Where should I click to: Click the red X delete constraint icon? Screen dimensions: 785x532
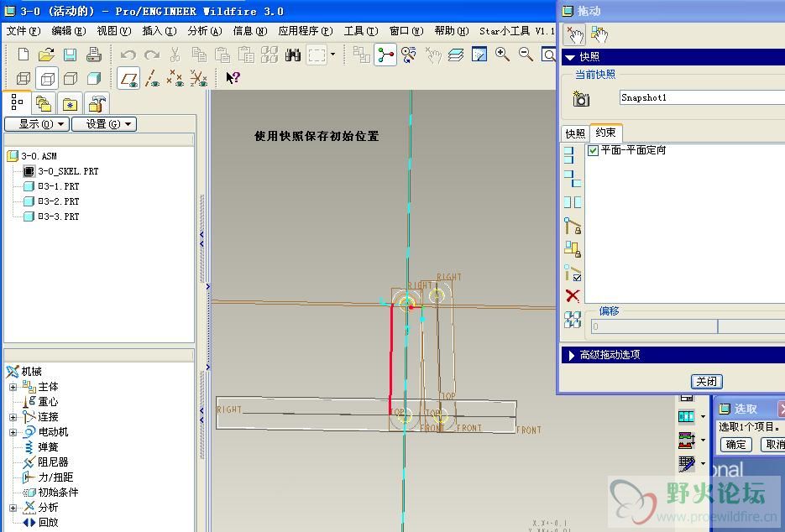tap(573, 295)
